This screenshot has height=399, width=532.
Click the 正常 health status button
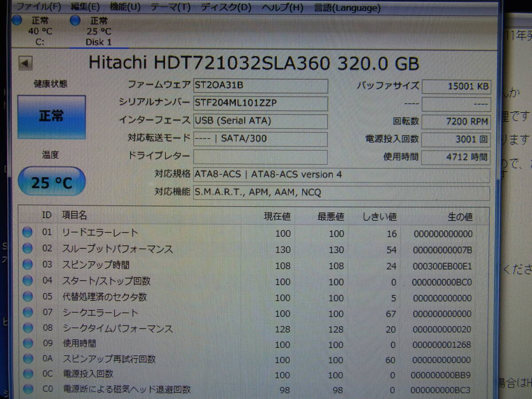coord(51,117)
